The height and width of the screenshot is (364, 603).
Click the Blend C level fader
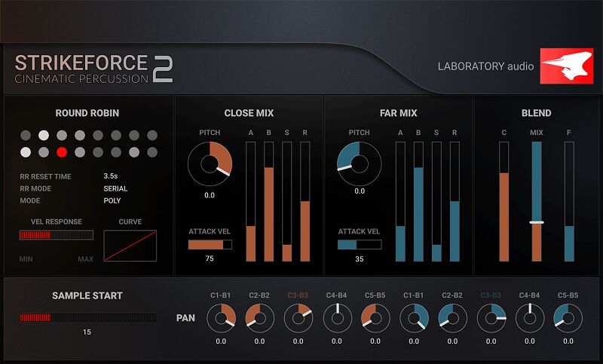pyautogui.click(x=504, y=202)
